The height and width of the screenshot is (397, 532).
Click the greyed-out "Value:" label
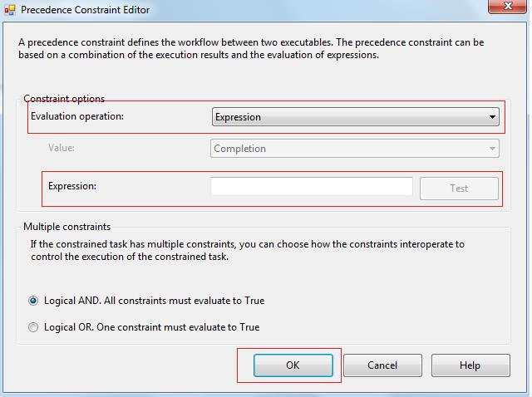tap(62, 148)
